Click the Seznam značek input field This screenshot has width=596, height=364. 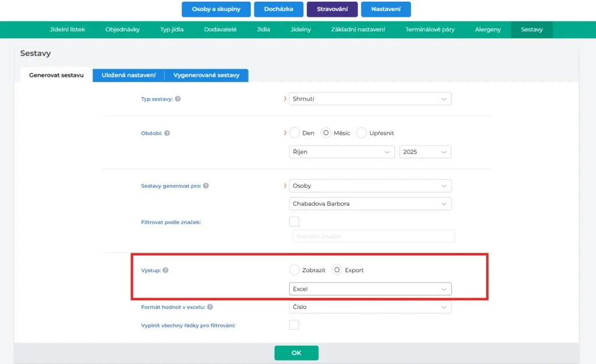tap(374, 236)
